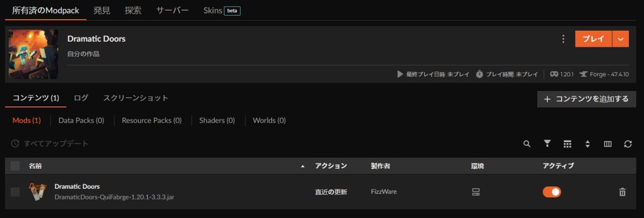The height and width of the screenshot is (218, 644).
Task: Click コンテンツを追加する button
Action: [586, 99]
